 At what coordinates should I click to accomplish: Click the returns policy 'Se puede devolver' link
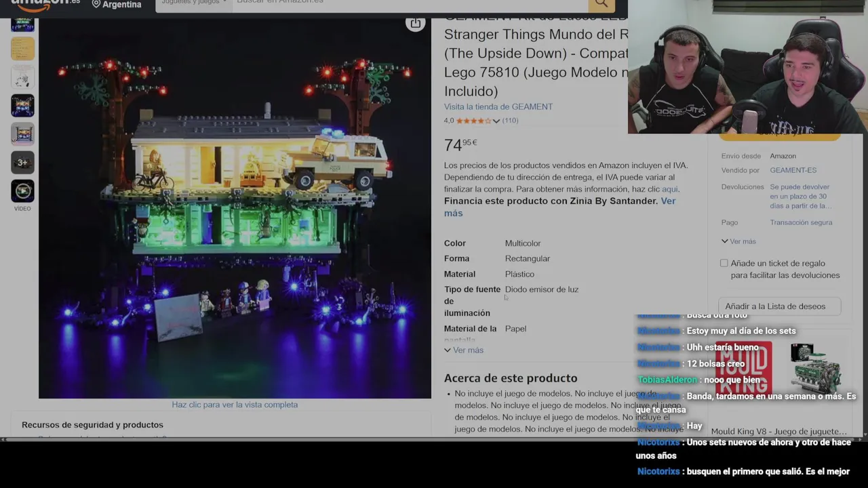tap(801, 196)
